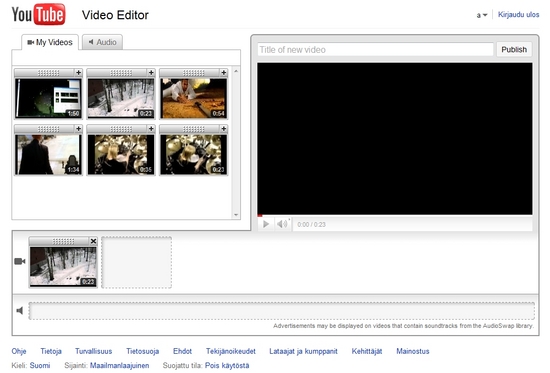Click the empty video slot in the timeline
The image size is (550, 373).
click(x=136, y=262)
